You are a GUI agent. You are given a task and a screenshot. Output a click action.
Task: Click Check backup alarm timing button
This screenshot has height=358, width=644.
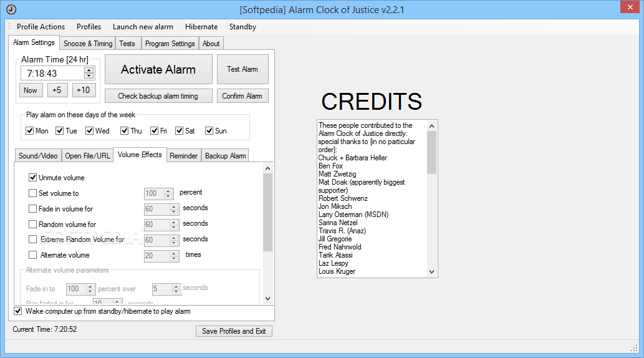click(x=158, y=96)
